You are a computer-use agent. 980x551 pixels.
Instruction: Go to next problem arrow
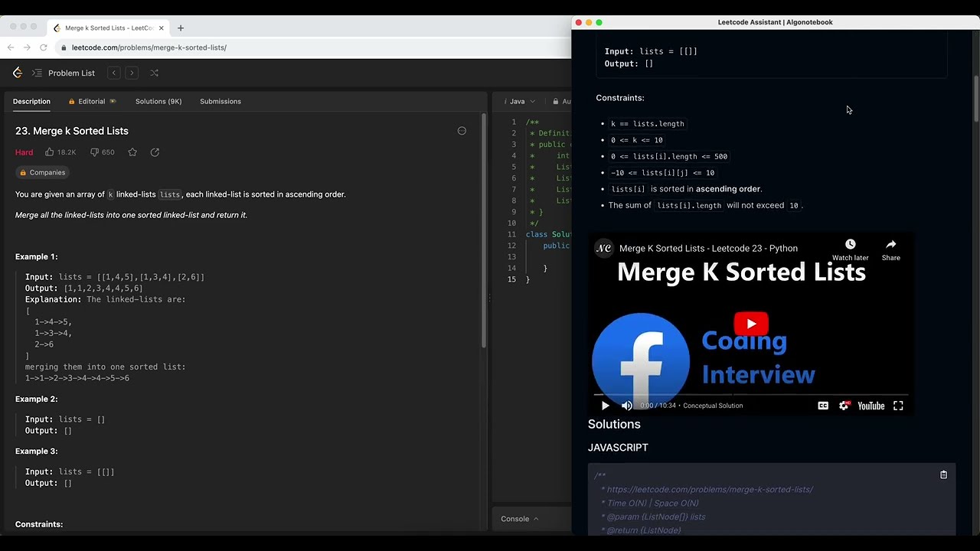[132, 73]
